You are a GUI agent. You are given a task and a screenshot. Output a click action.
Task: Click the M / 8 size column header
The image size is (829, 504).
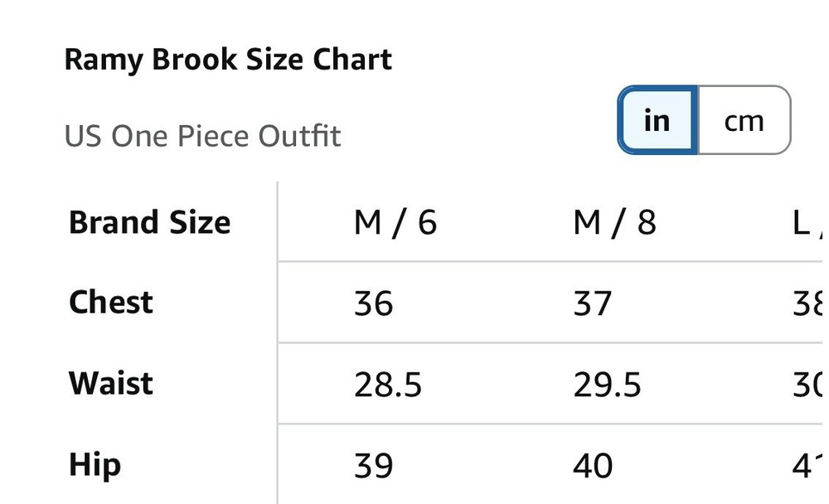click(614, 222)
